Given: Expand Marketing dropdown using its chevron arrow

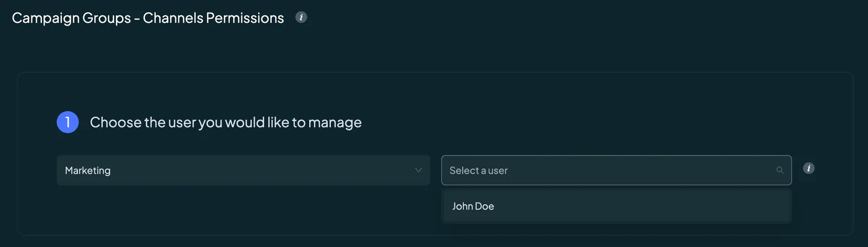Looking at the screenshot, I should point(418,170).
